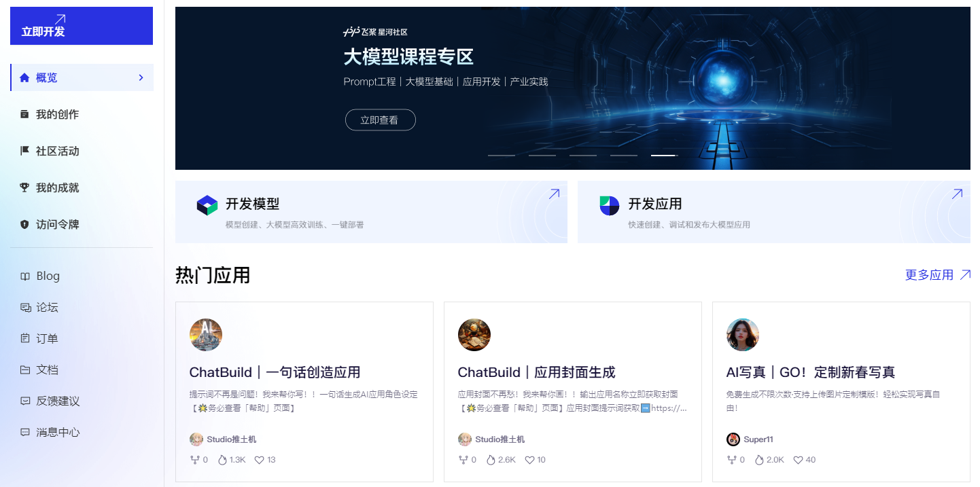Click the home icon beside 概览
The width and height of the screenshot is (980, 487).
25,77
